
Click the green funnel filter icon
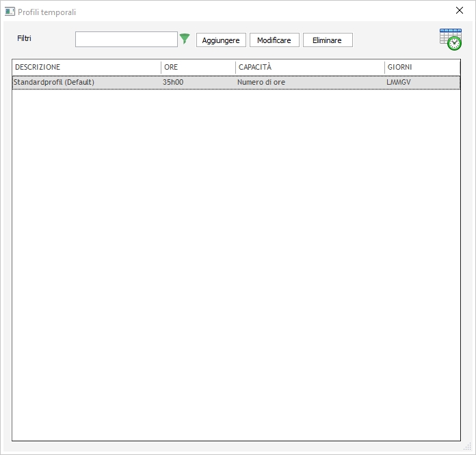point(185,39)
